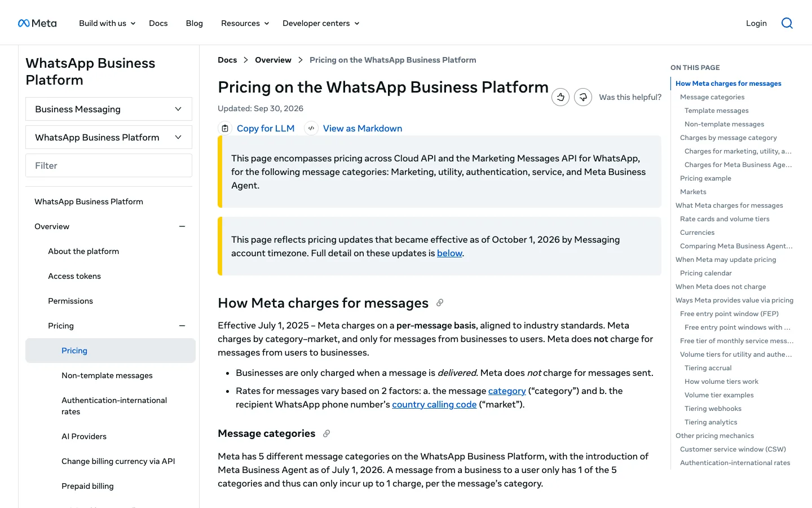Click the Copy for LLM link
812x508 pixels.
(x=266, y=128)
